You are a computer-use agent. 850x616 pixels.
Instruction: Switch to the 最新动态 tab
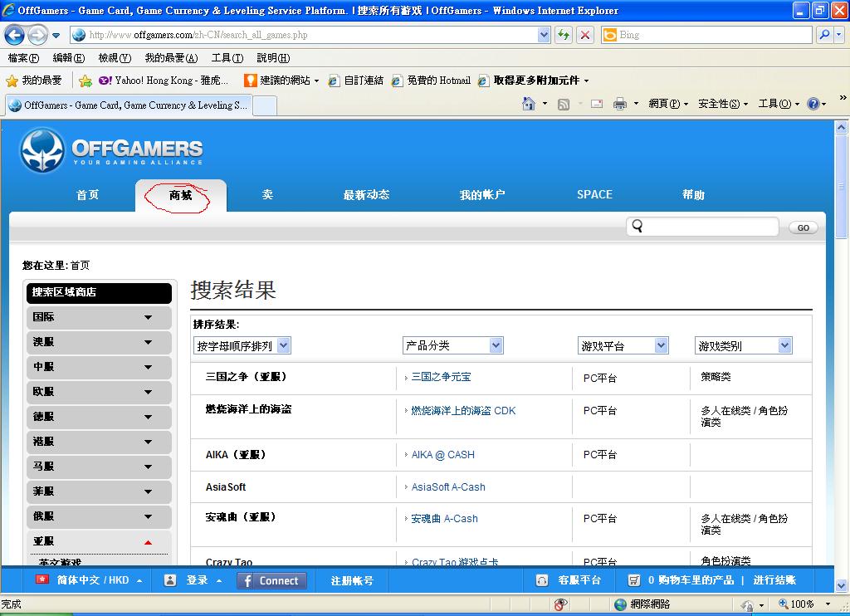(x=366, y=195)
